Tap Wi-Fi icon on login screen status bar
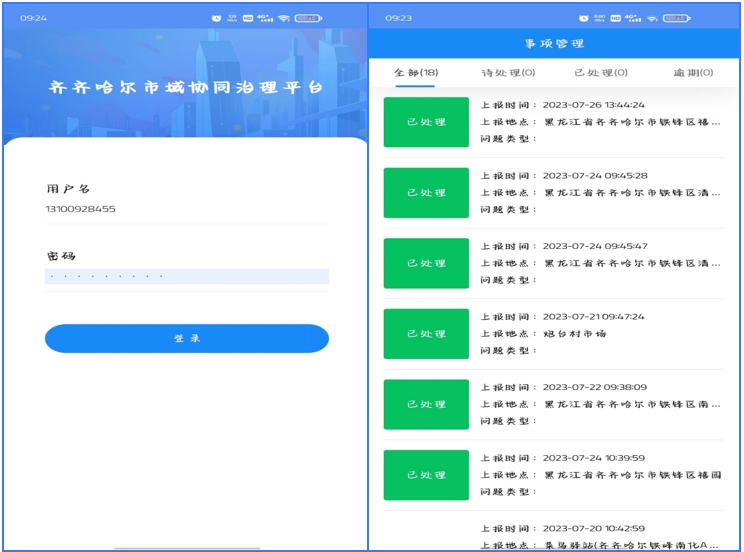Viewport: 744px width, 552px height. [284, 18]
